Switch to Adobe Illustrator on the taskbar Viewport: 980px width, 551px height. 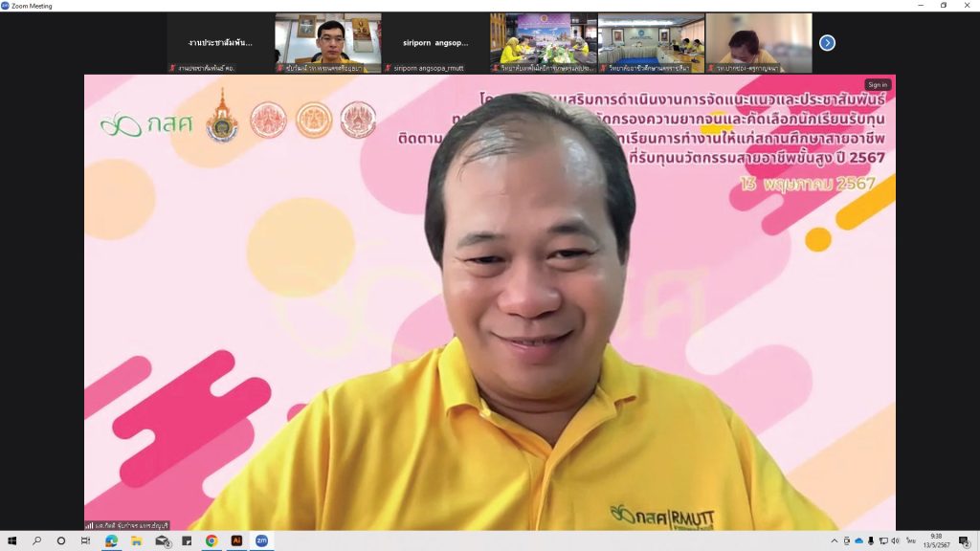pyautogui.click(x=237, y=541)
